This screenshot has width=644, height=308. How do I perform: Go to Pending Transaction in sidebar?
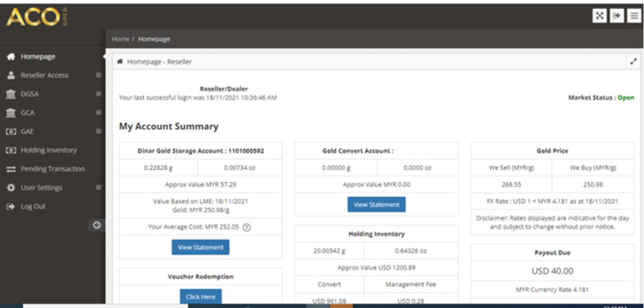tap(52, 169)
